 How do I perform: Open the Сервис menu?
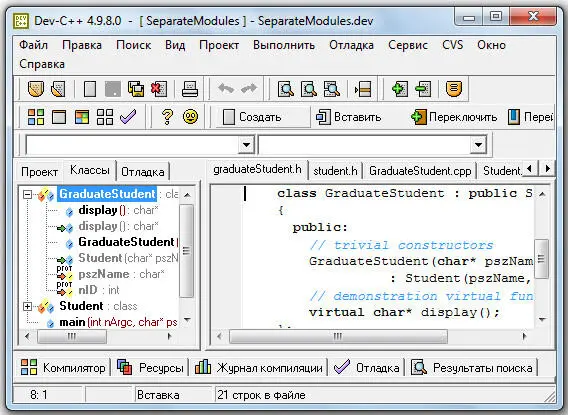point(408,45)
